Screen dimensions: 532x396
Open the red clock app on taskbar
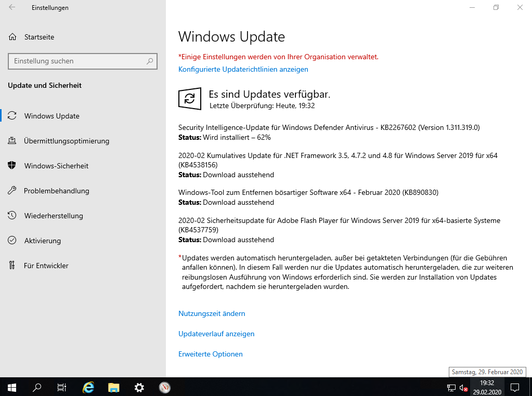click(x=164, y=387)
